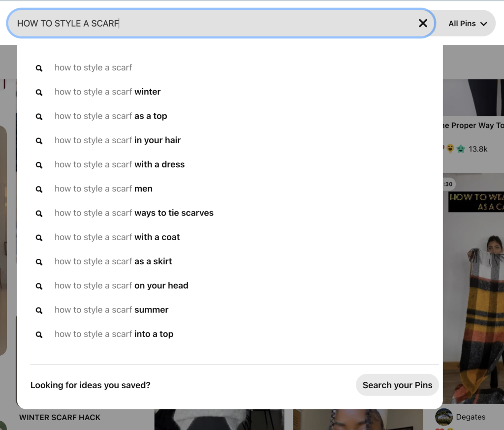504x430 pixels.
Task: Click the search icon beside "with a coat"
Action: click(39, 237)
